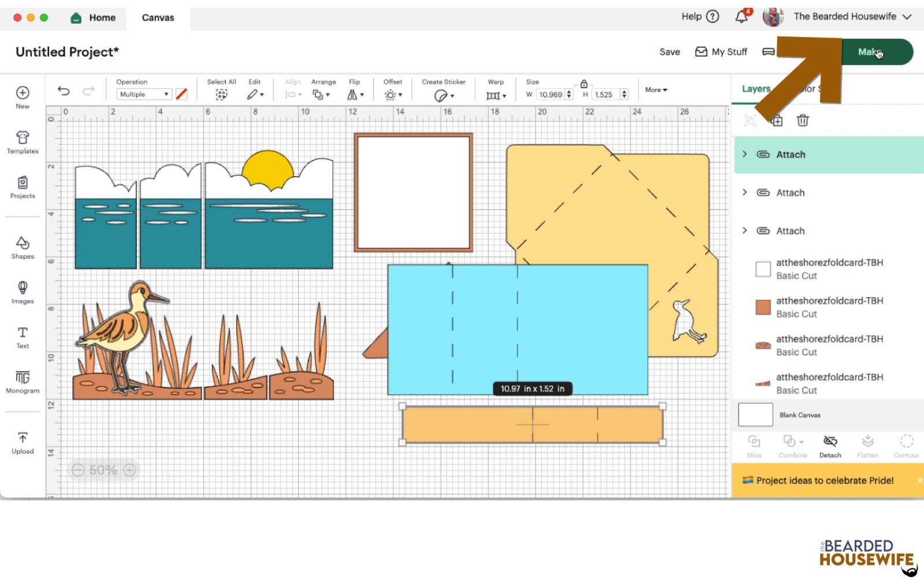
Task: Click the Blank Canvas thumbnail
Action: pyautogui.click(x=755, y=414)
